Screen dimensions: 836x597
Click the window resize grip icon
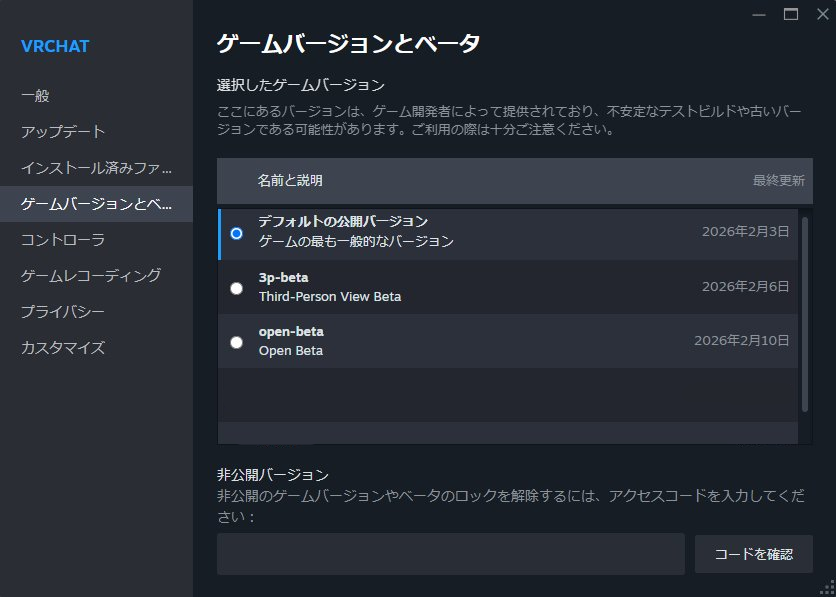[x=827, y=588]
